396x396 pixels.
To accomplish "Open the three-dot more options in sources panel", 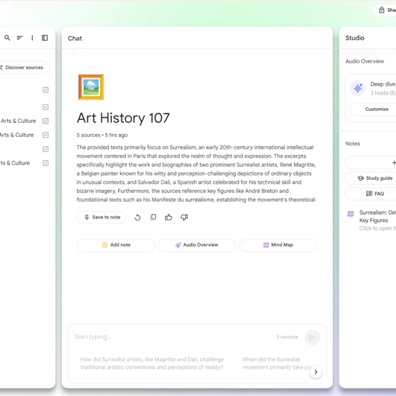I will pyautogui.click(x=32, y=38).
